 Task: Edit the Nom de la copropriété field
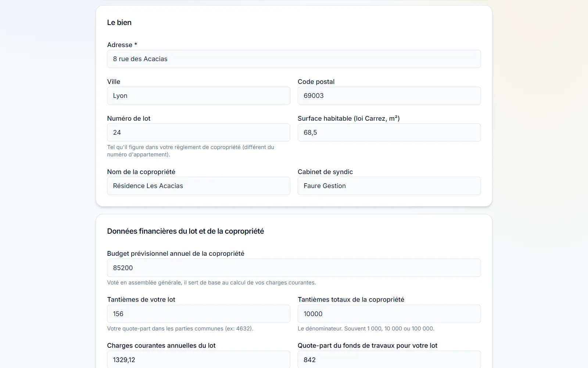coord(198,186)
